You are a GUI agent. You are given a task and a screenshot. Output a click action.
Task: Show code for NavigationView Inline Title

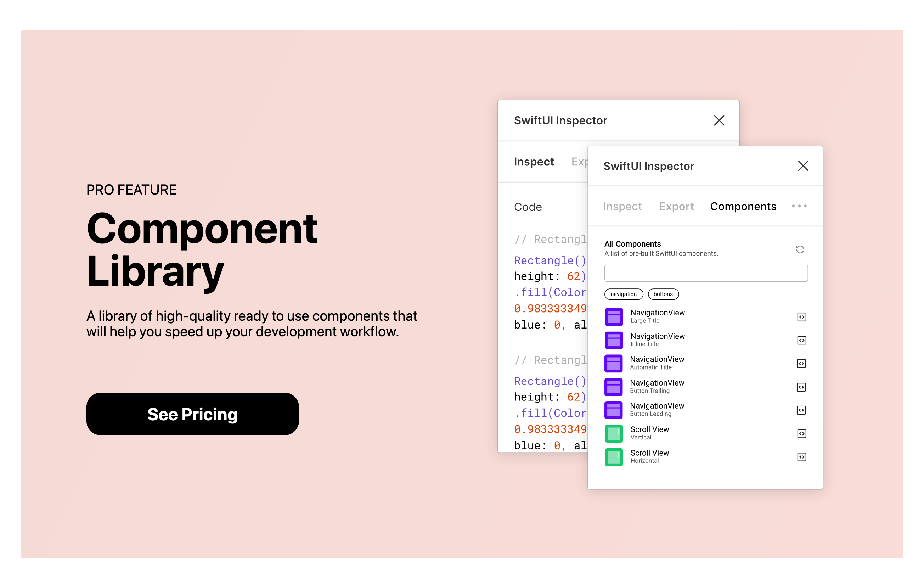coord(801,340)
